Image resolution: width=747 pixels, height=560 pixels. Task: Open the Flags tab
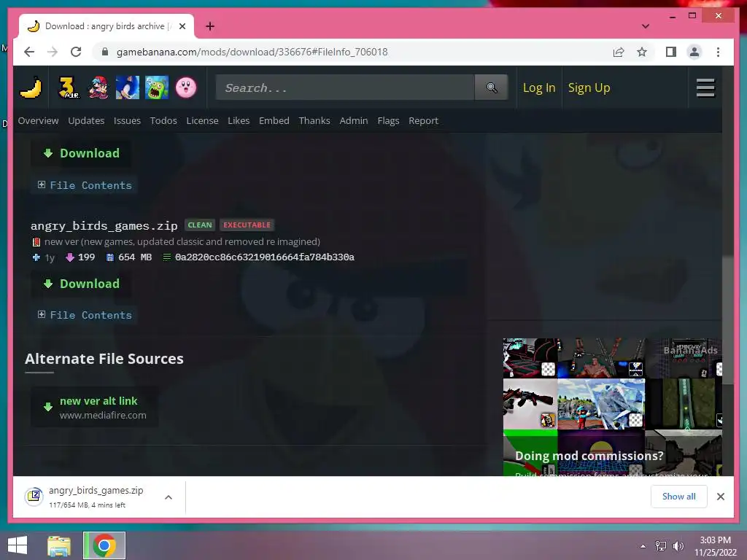pyautogui.click(x=388, y=120)
